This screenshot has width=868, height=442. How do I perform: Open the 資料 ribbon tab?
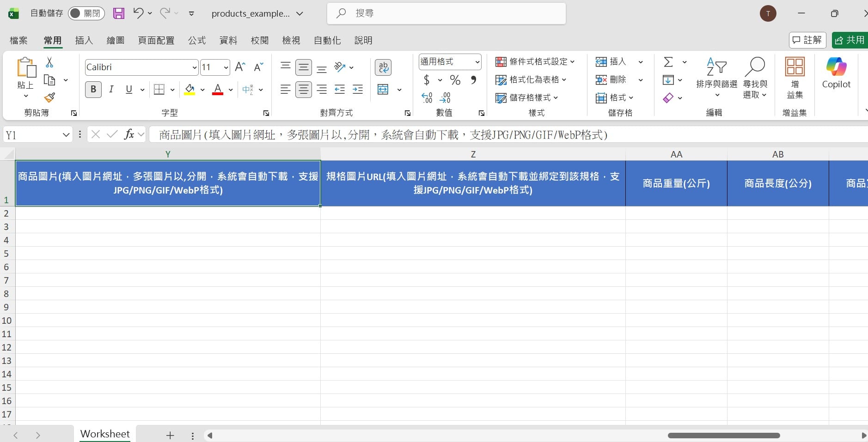pyautogui.click(x=228, y=41)
